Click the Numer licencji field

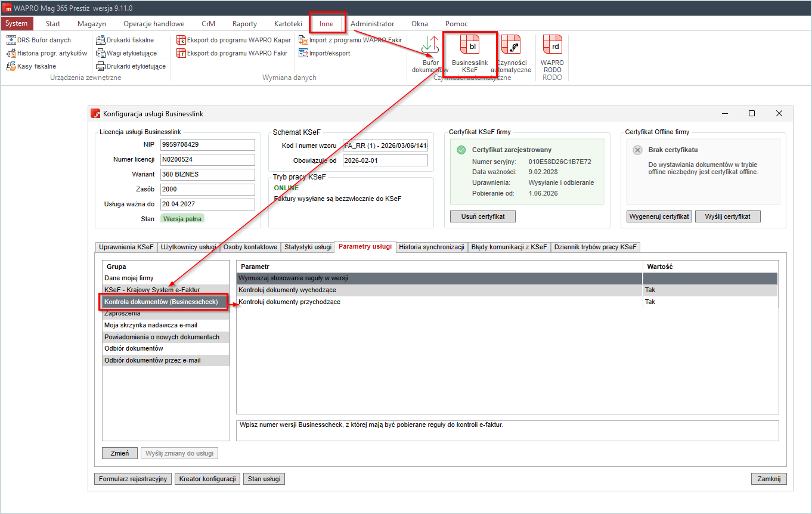(x=207, y=159)
